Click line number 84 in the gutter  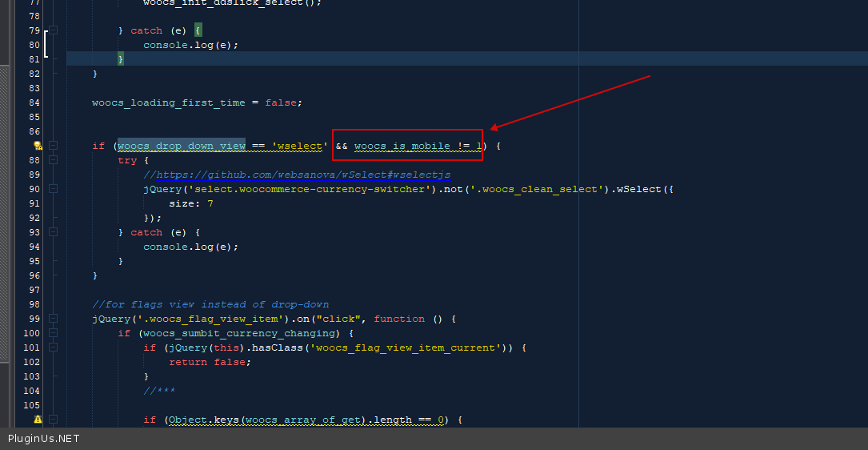click(x=34, y=102)
